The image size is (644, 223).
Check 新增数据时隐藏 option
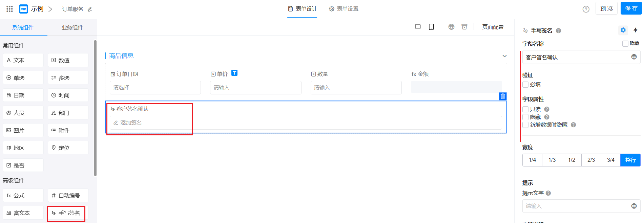525,125
